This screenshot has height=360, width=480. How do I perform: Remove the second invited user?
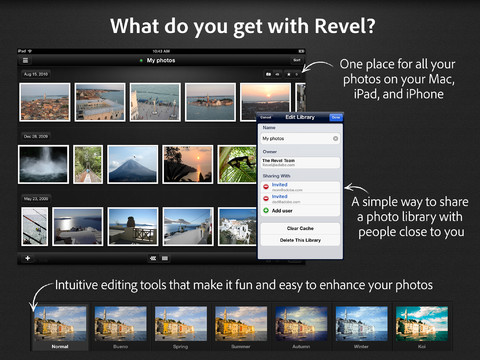pyautogui.click(x=266, y=199)
